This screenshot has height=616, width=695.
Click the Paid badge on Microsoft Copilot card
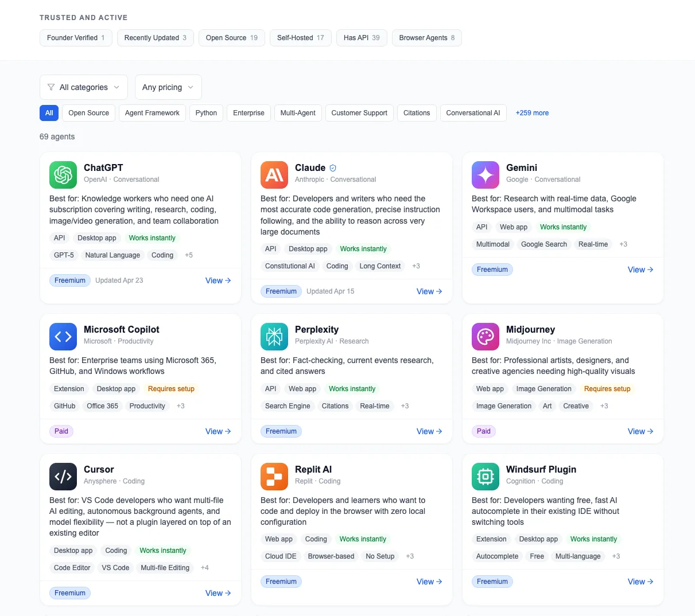point(61,431)
